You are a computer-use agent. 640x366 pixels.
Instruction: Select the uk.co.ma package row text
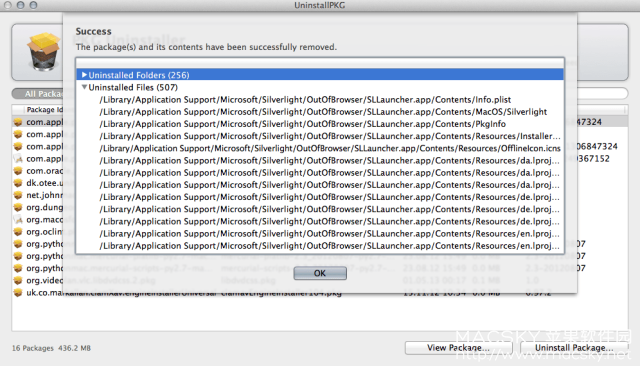point(45,293)
